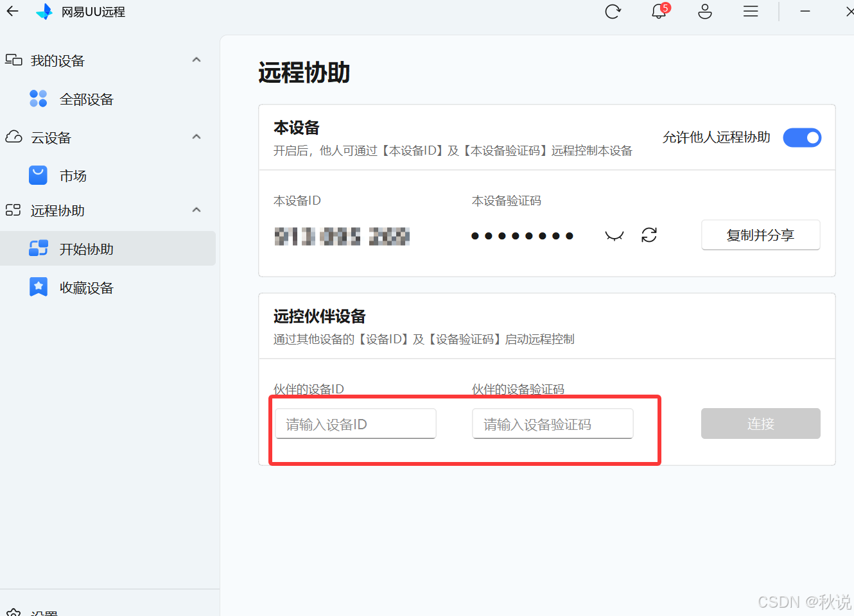Click the 收藏设备 star icon
The height and width of the screenshot is (616, 854).
[x=39, y=287]
